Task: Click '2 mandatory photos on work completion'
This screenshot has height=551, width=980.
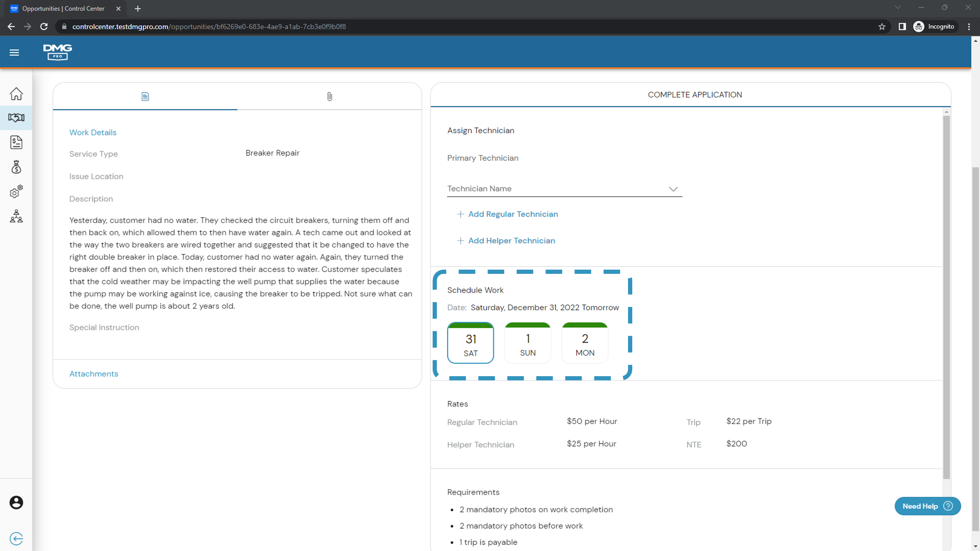Action: [536, 509]
